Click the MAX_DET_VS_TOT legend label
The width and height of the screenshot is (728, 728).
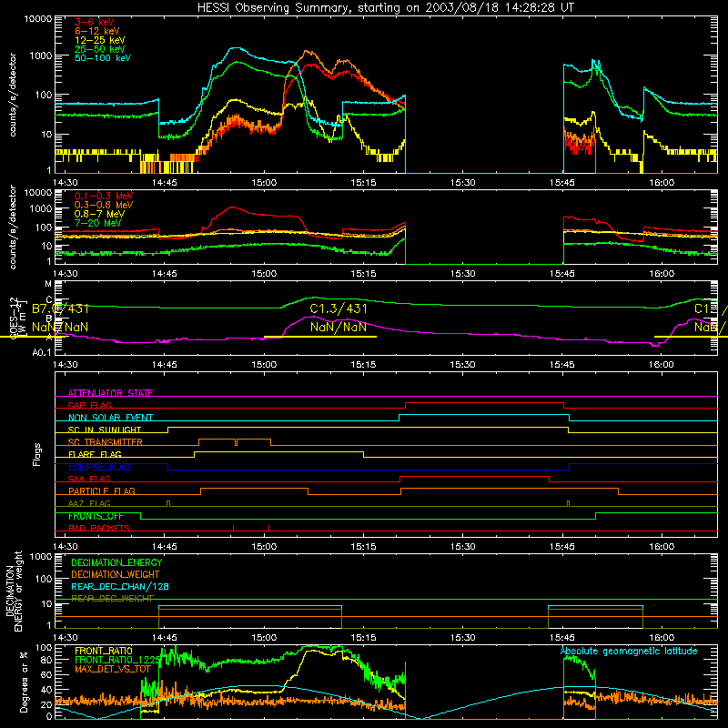pos(112,669)
